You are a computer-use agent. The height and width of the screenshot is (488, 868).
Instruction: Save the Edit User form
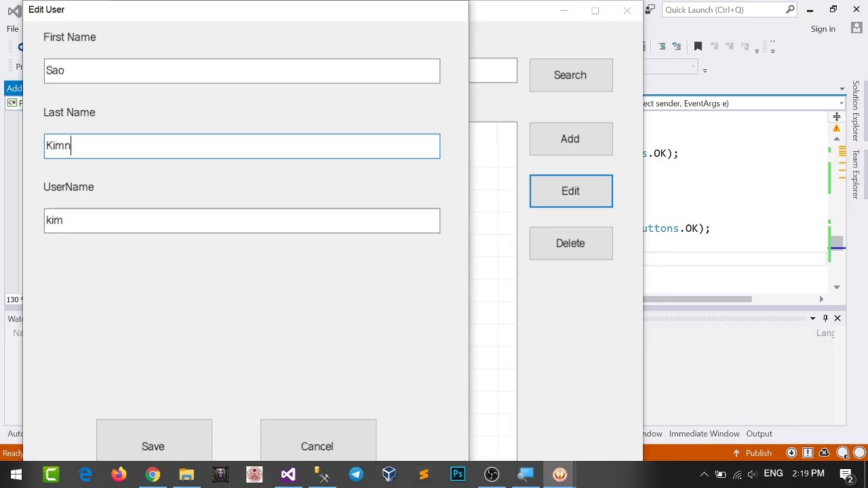pos(154,441)
